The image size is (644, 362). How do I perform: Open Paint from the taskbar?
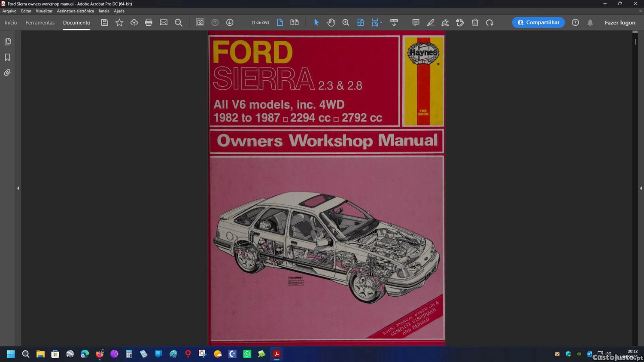click(173, 354)
